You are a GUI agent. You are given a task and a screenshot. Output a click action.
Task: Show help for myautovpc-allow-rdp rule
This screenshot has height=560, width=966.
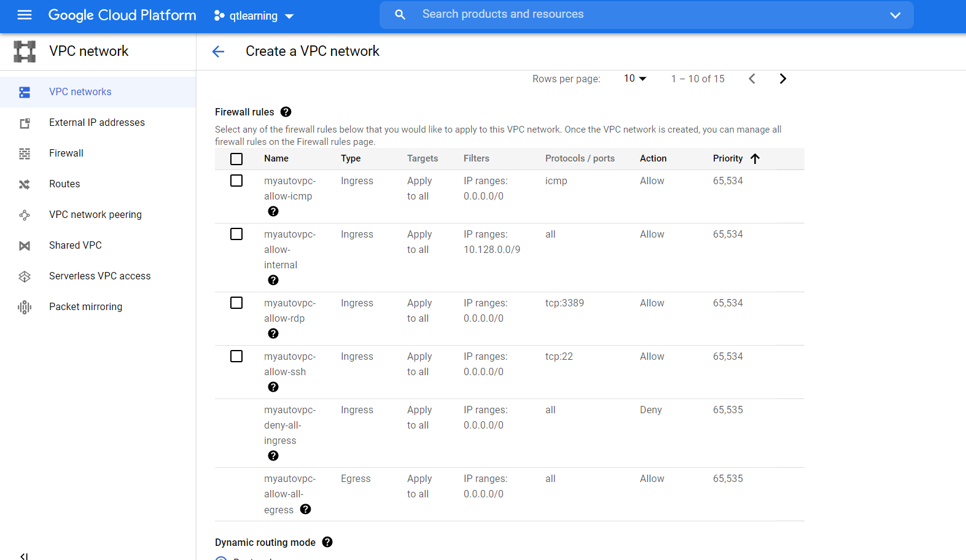click(273, 333)
